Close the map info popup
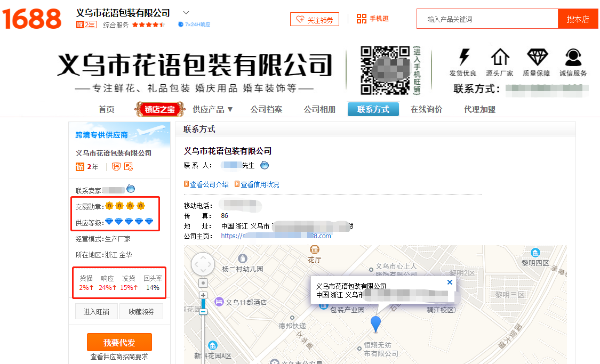 450,282
